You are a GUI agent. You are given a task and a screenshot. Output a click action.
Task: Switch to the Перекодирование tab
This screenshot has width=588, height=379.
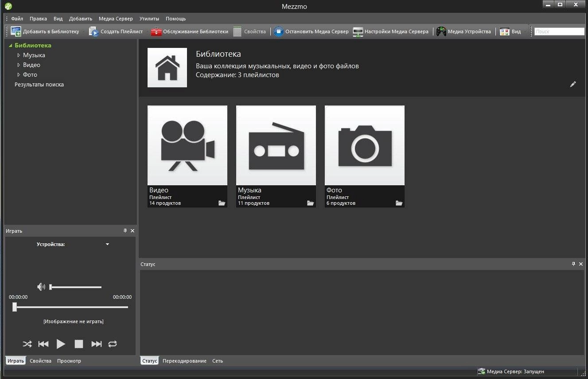[x=184, y=361]
